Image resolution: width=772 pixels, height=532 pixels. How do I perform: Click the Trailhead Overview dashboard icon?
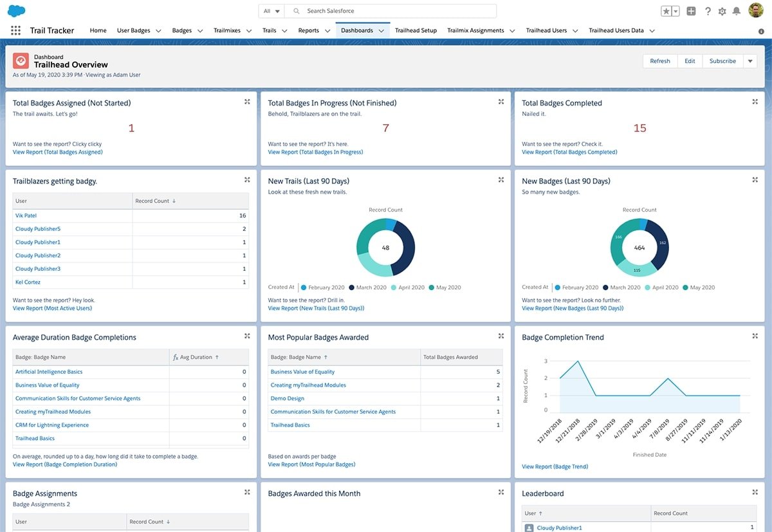(20, 60)
